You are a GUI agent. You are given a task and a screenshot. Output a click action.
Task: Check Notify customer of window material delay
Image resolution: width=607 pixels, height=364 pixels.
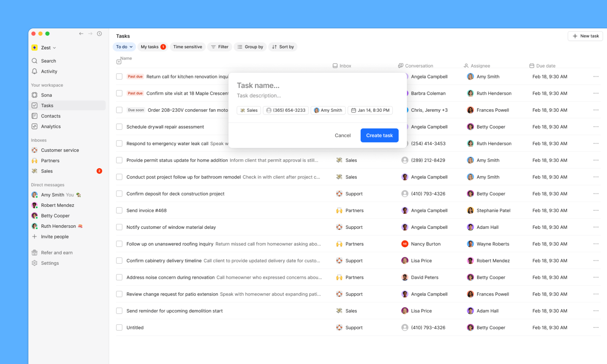pyautogui.click(x=119, y=227)
